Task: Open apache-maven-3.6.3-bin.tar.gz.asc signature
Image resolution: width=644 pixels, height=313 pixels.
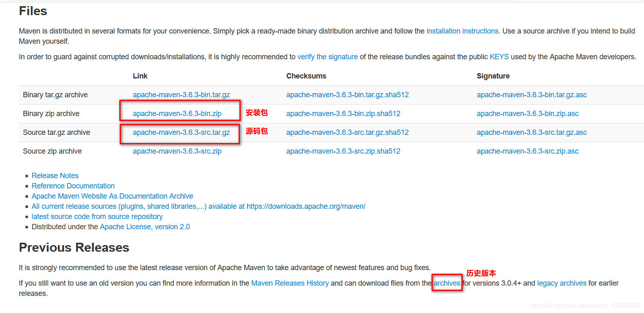Action: 532,95
